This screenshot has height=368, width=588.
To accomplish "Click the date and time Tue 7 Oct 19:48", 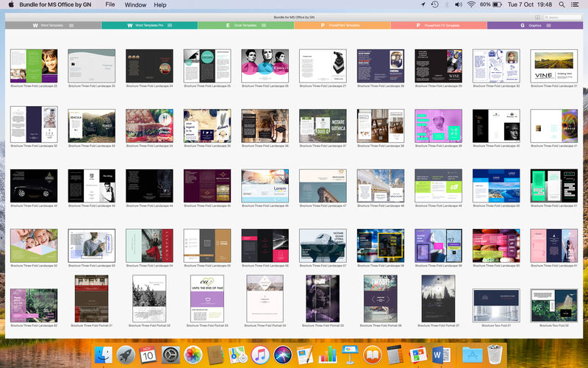I will [529, 4].
